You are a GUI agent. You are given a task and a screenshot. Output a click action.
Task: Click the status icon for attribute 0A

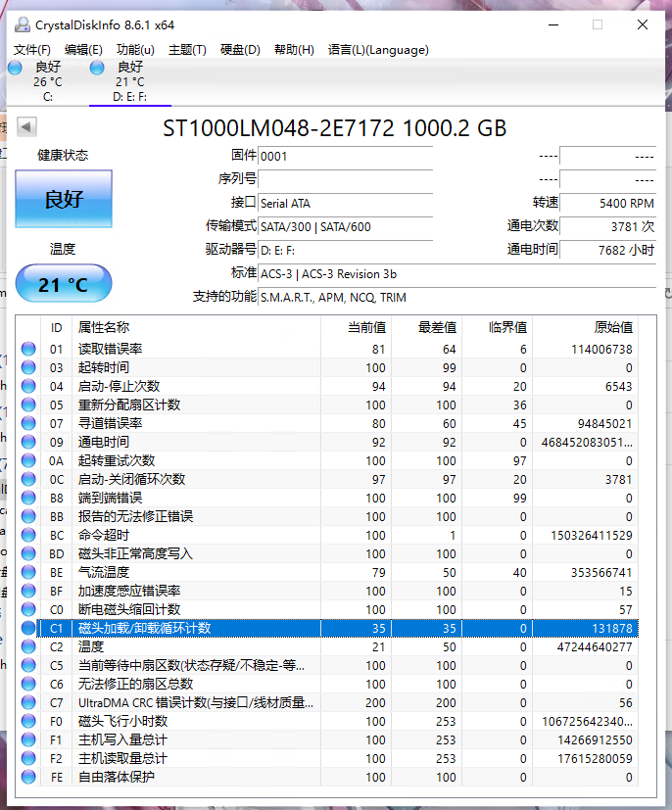(x=28, y=460)
